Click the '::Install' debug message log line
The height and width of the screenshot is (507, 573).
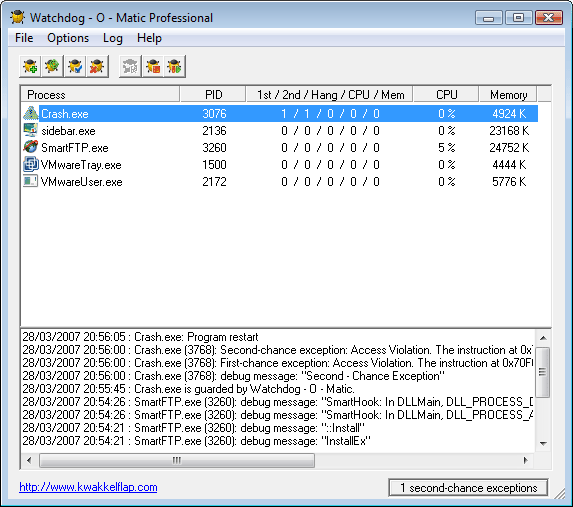pos(194,428)
